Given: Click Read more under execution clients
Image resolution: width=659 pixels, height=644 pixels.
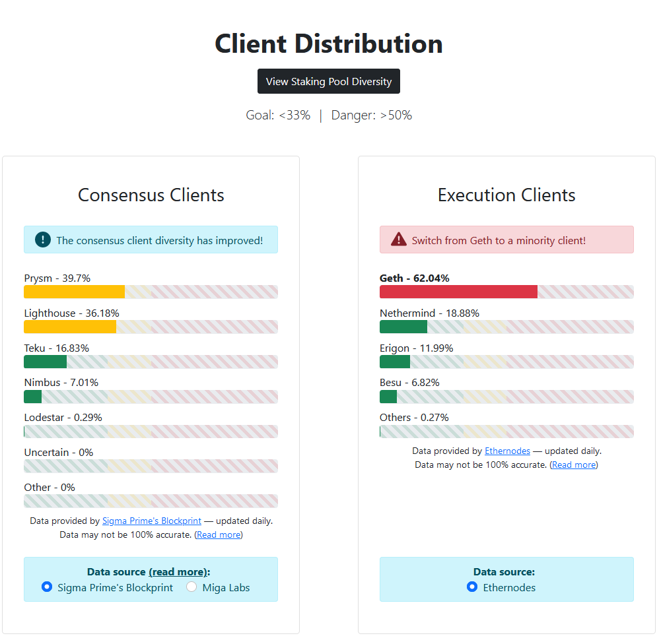Looking at the screenshot, I should pos(574,465).
